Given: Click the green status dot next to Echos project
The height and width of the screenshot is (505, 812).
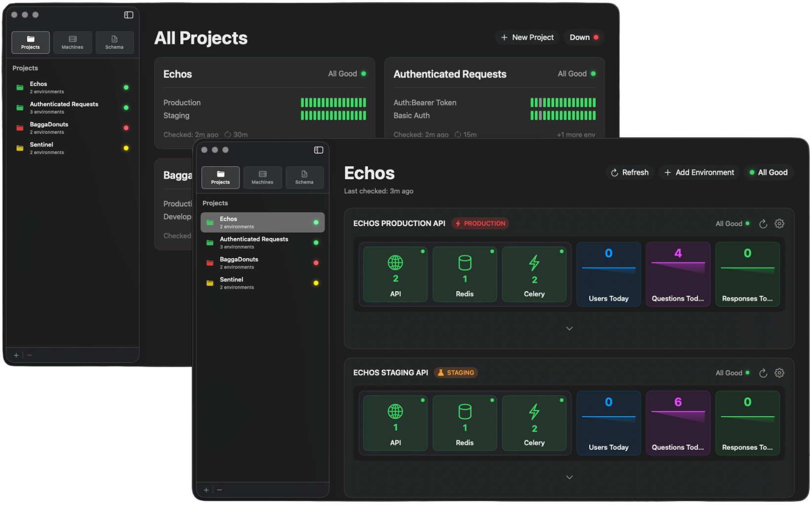Looking at the screenshot, I should 316,222.
